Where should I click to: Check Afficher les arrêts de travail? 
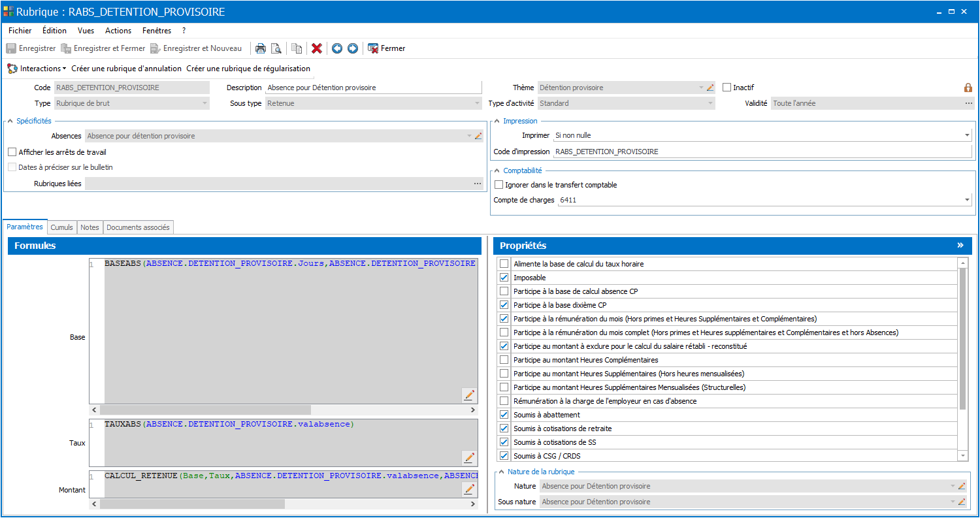tap(12, 152)
